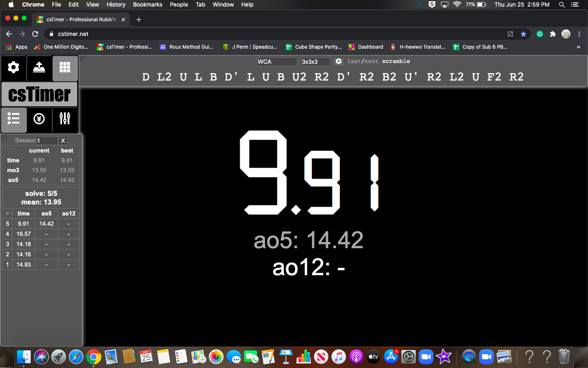
Task: Open Safari from the Dock
Action: coord(76,357)
